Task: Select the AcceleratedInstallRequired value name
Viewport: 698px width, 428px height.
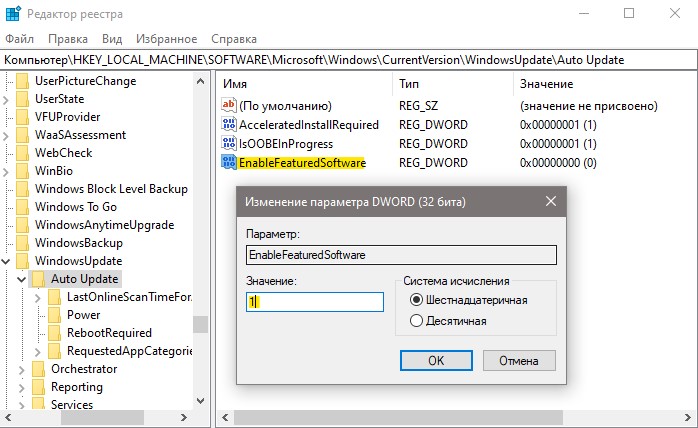Action: [x=308, y=125]
